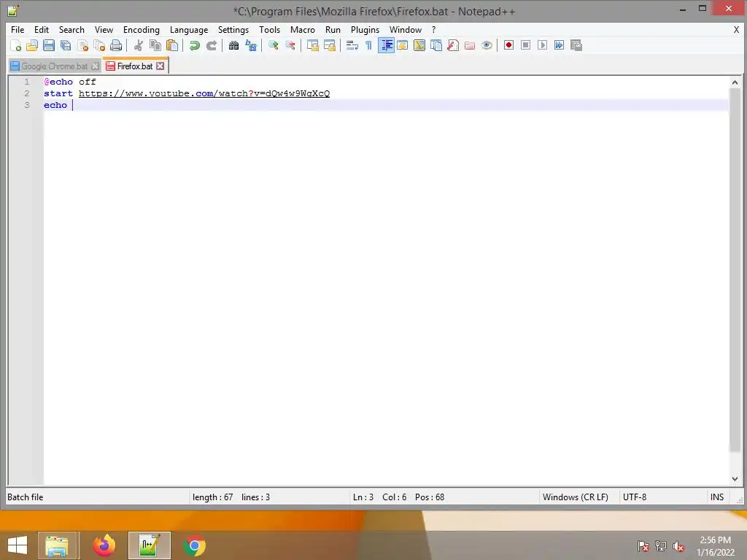Click UTF-8 encoding status entry
Screen dimensions: 747x560
click(635, 497)
